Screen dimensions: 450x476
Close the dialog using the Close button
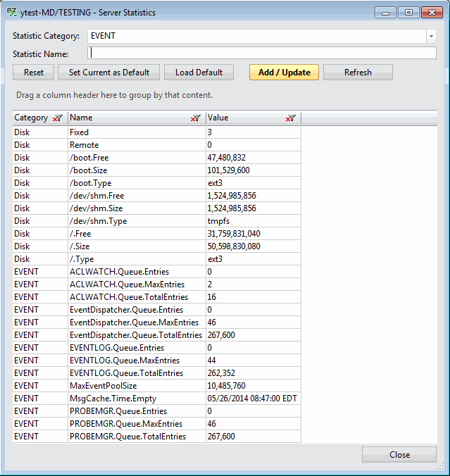pyautogui.click(x=399, y=455)
